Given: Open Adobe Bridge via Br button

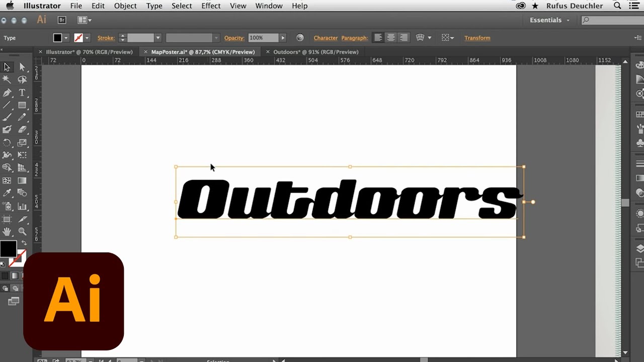Looking at the screenshot, I should pyautogui.click(x=62, y=20).
